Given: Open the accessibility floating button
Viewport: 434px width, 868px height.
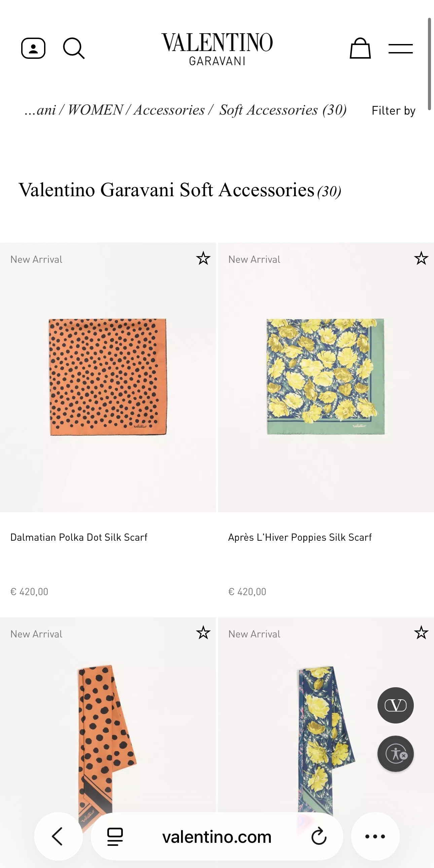Looking at the screenshot, I should (x=395, y=754).
